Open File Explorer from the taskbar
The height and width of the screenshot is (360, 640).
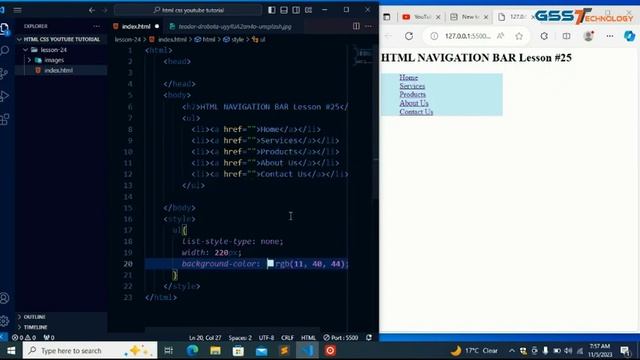point(215,351)
